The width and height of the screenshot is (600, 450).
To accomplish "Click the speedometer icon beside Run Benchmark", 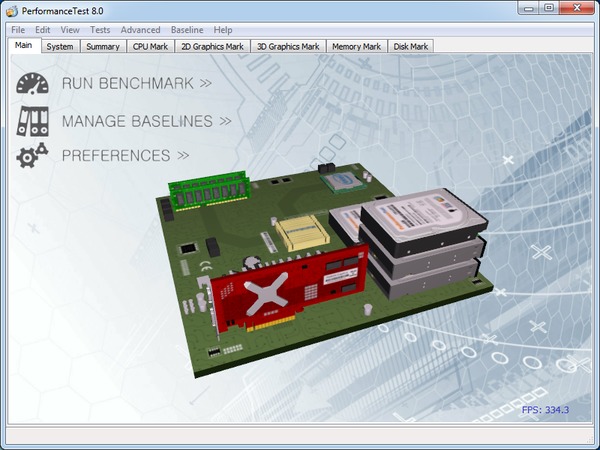I will coord(32,83).
